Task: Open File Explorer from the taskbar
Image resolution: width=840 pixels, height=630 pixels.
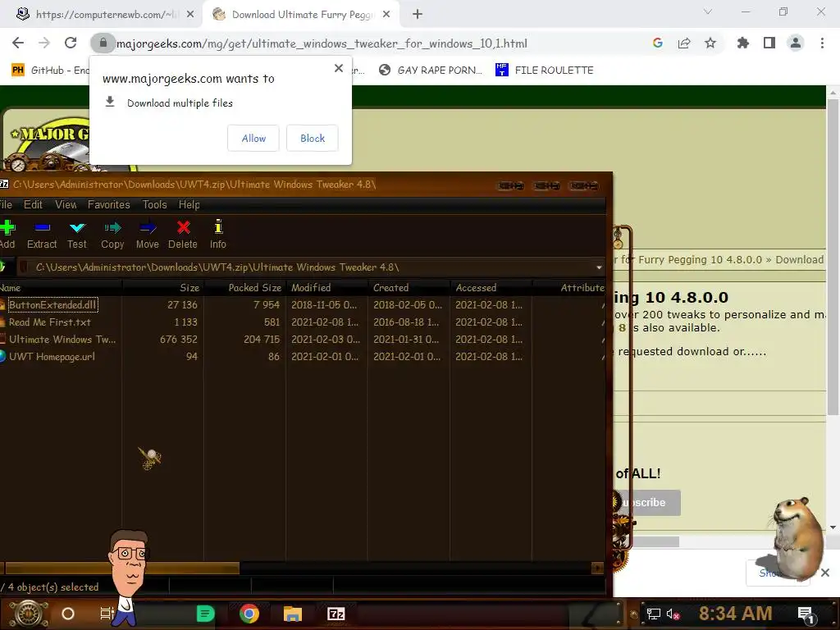Action: [x=293, y=614]
